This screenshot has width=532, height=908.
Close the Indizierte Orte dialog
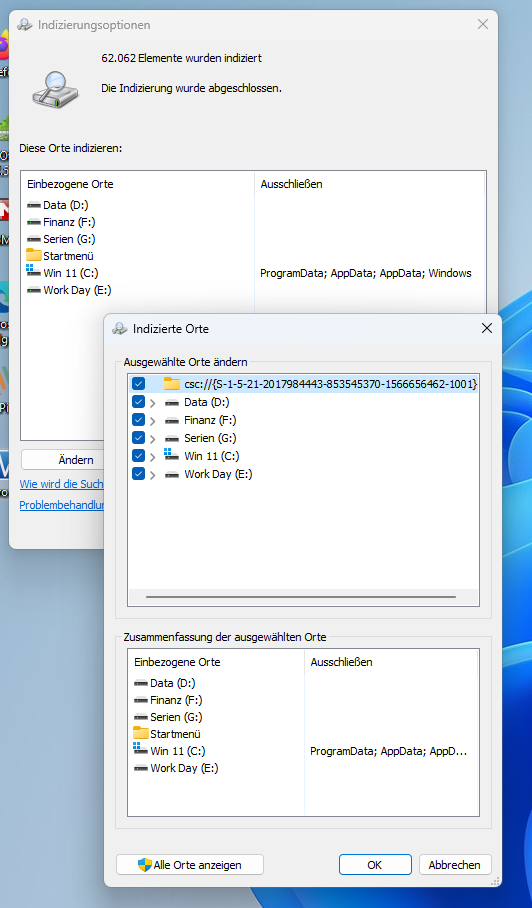[487, 328]
